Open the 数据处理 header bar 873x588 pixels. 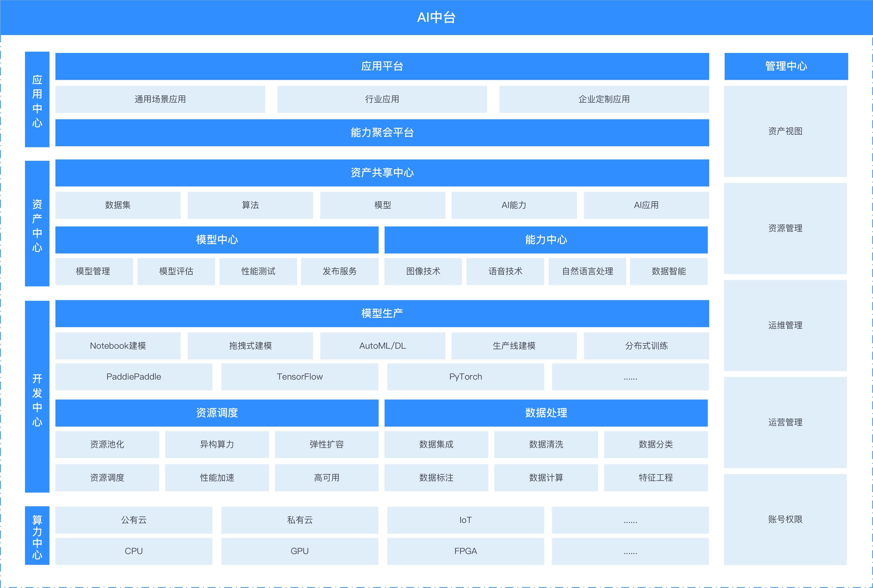pos(546,413)
